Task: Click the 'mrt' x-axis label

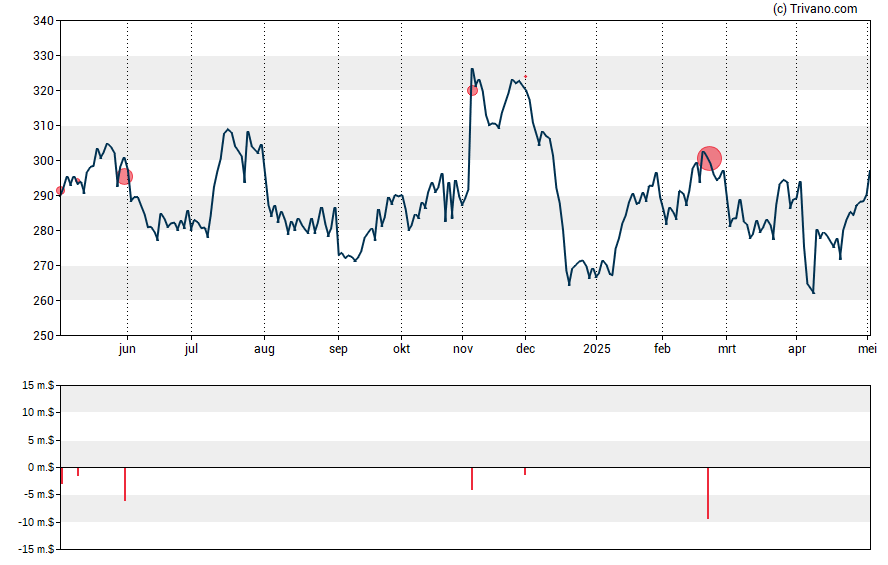Action: coord(727,349)
